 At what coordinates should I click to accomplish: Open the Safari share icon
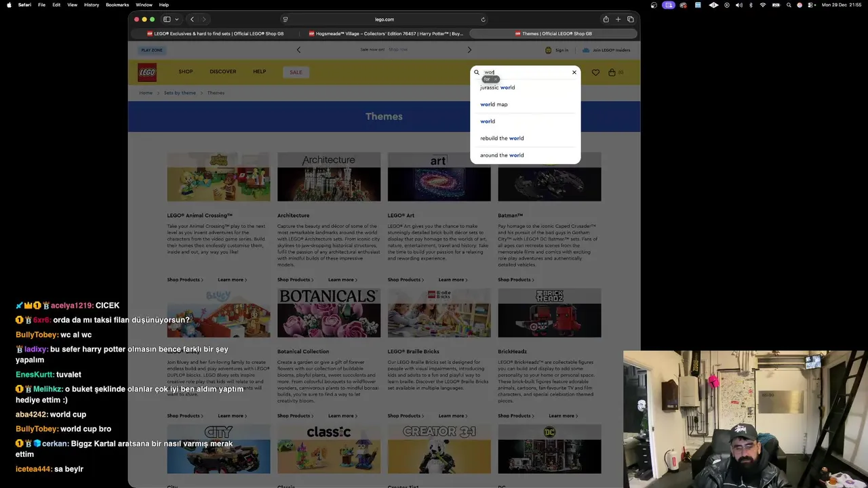click(606, 20)
